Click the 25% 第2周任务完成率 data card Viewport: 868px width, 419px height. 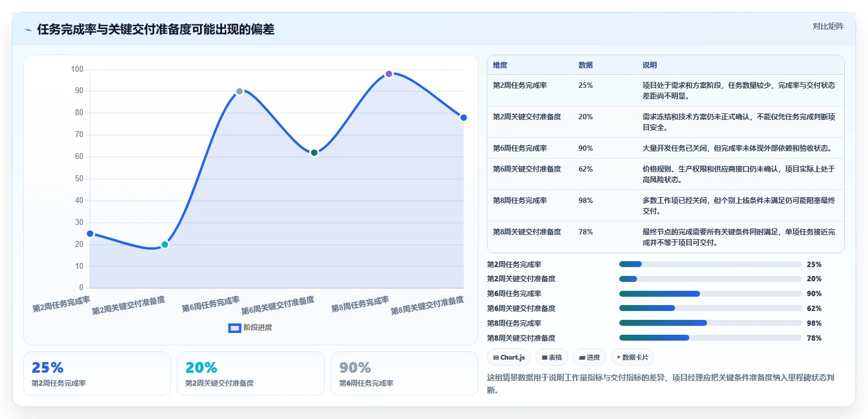coord(97,373)
